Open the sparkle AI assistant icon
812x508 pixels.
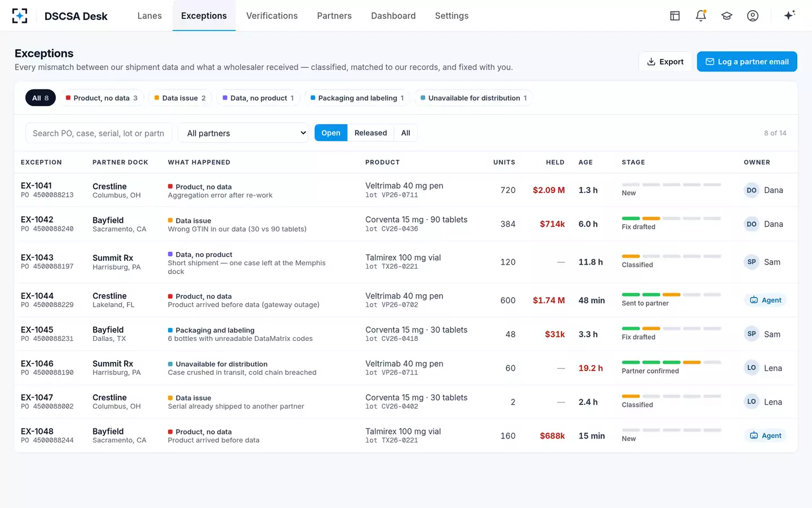(789, 15)
